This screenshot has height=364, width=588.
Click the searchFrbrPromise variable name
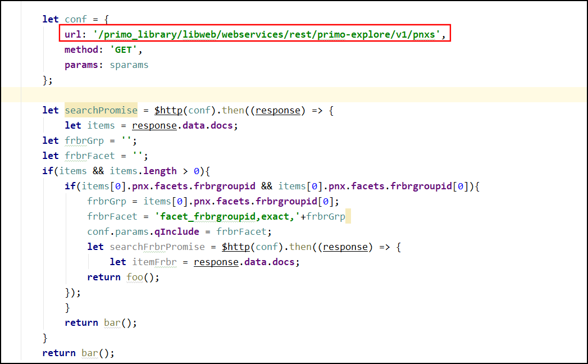click(x=157, y=247)
